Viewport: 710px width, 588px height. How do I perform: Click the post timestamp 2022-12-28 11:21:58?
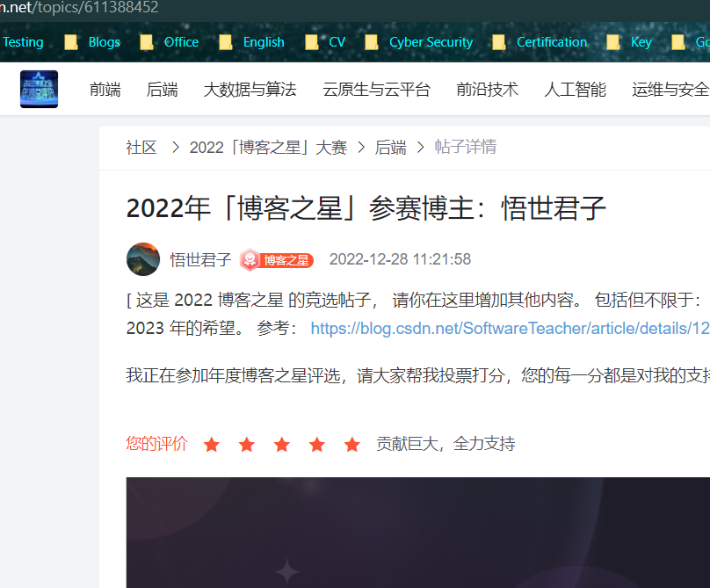click(400, 259)
